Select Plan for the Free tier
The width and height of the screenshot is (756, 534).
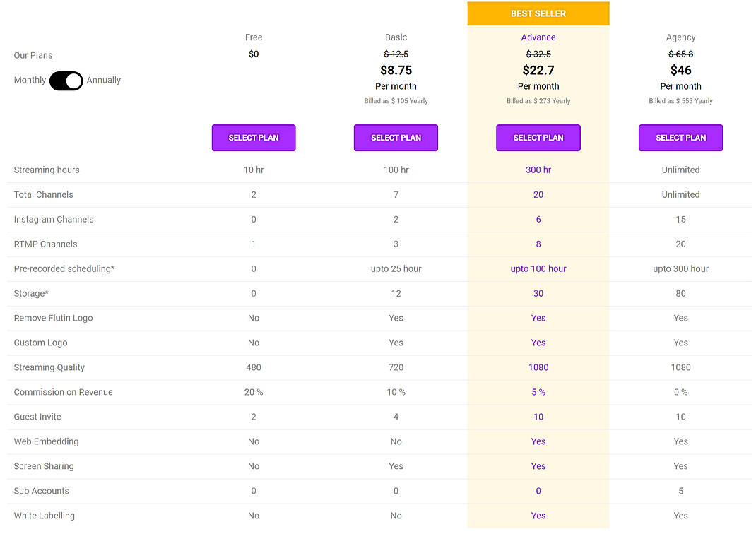pos(253,138)
